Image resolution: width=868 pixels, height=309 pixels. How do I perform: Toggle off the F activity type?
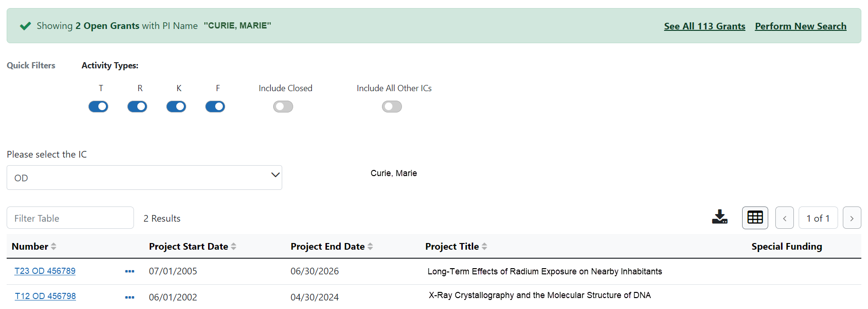[215, 107]
